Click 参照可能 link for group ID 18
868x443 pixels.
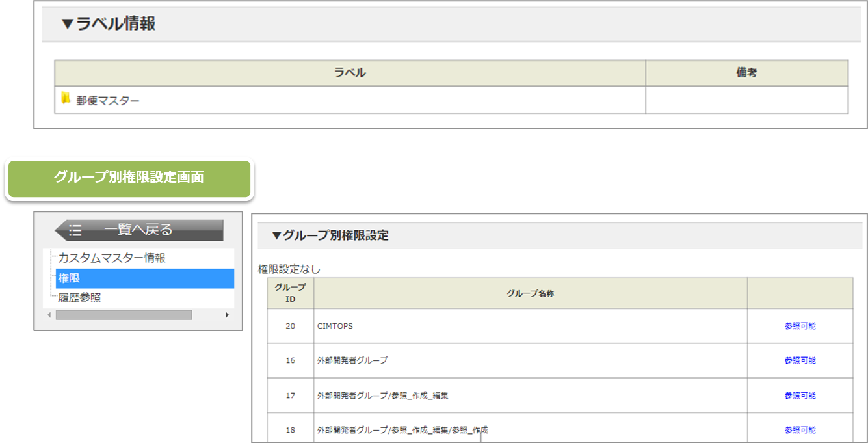click(x=800, y=430)
